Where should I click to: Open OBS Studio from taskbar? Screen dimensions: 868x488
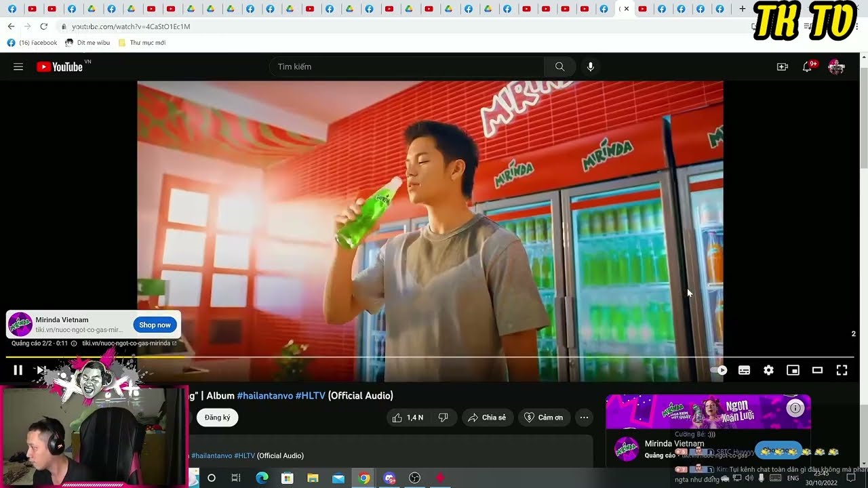[x=415, y=478]
